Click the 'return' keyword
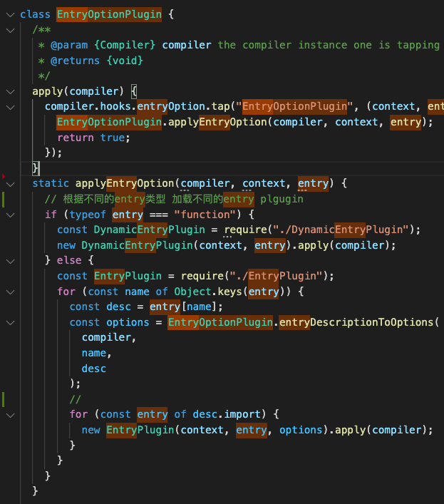Screen dimensions: 444x504 point(76,138)
